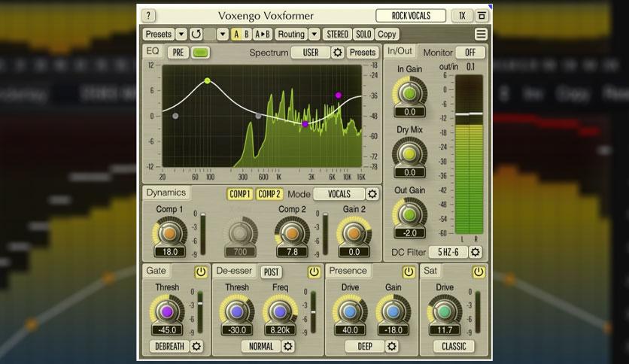Click gear next to DEBREATH
Viewport: 629px width, 364px height.
[196, 346]
